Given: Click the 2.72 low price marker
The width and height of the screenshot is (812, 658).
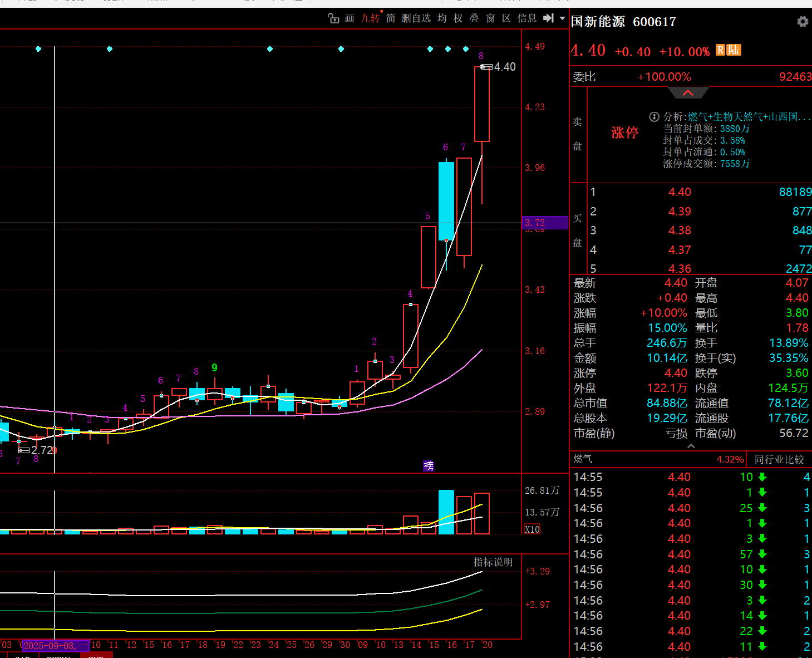Looking at the screenshot, I should (x=42, y=450).
